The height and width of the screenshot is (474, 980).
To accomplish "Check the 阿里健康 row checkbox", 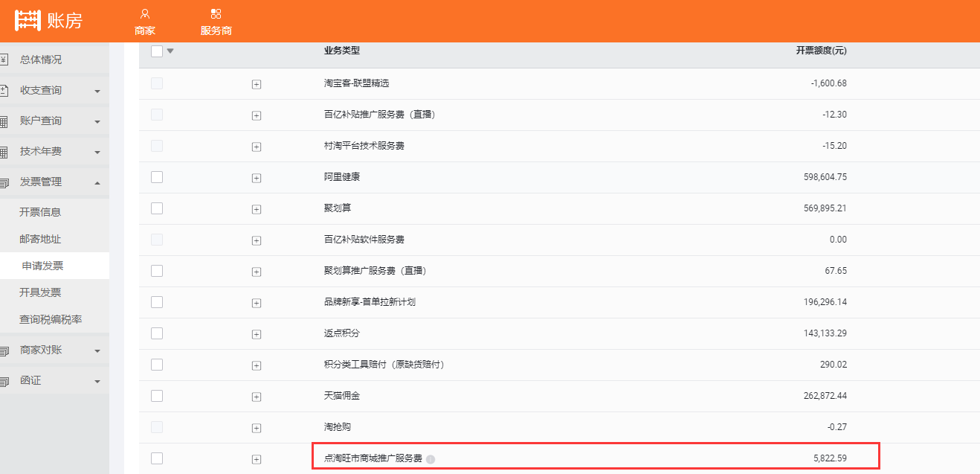I will click(157, 177).
